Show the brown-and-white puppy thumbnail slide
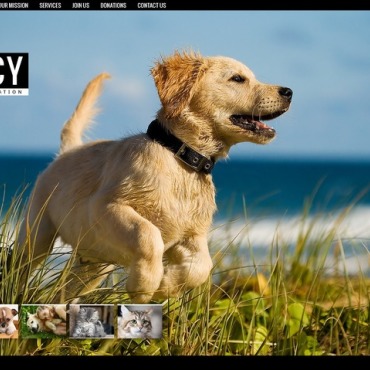 9,321
